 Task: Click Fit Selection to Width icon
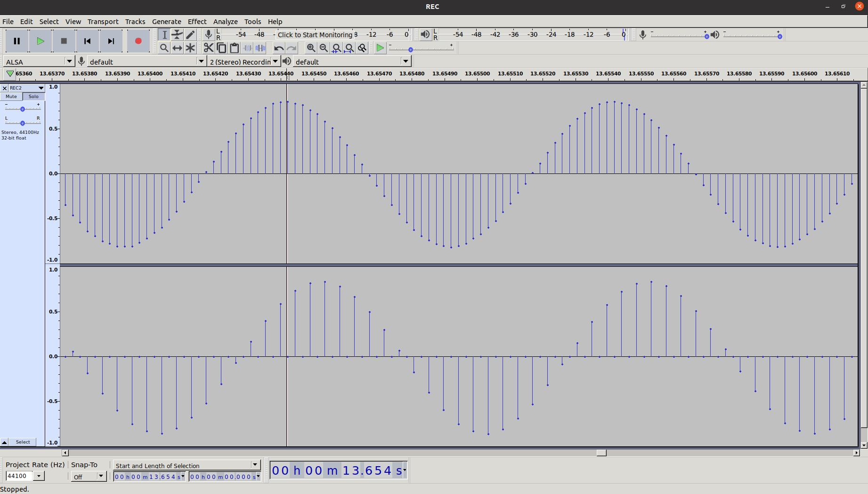(336, 48)
